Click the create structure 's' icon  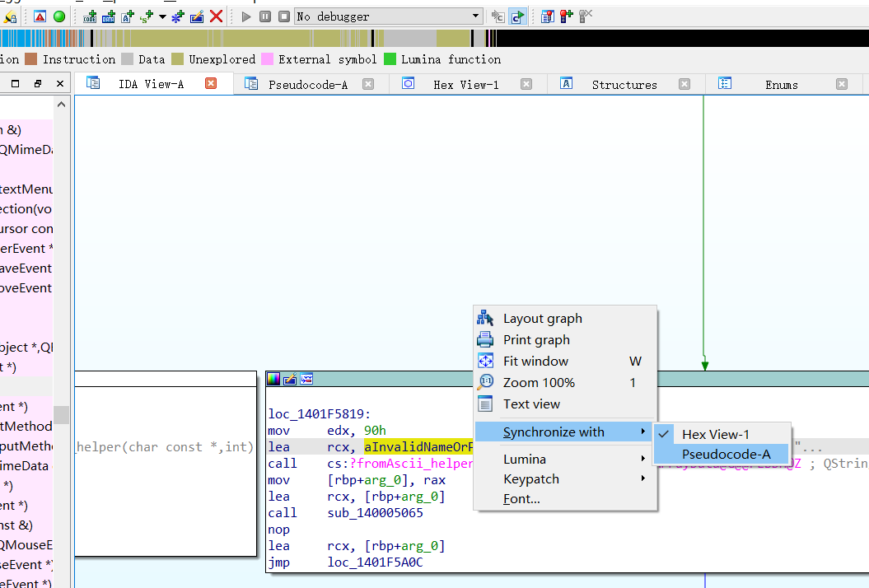point(147,16)
